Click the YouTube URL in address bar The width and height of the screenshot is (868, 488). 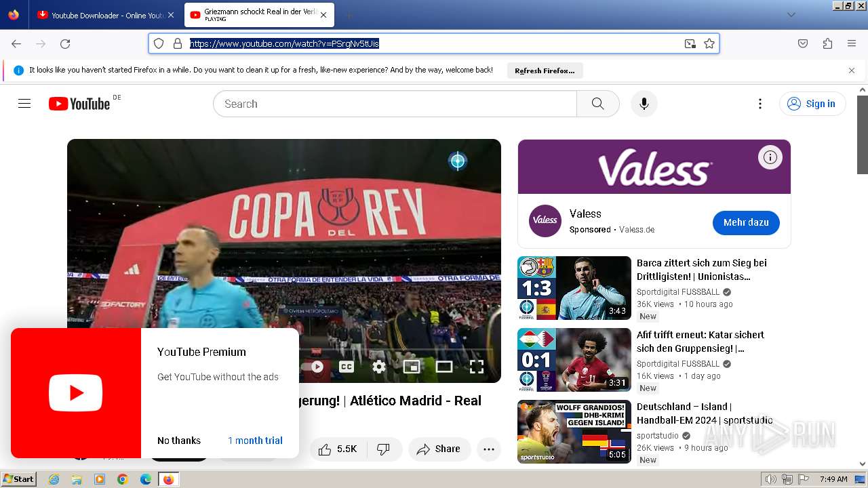[x=284, y=43]
